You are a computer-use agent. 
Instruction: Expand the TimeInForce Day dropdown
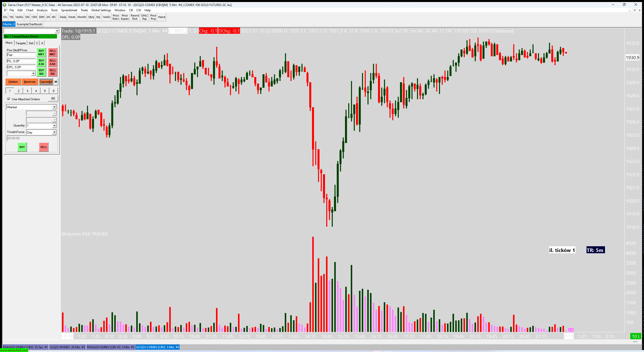click(x=54, y=132)
